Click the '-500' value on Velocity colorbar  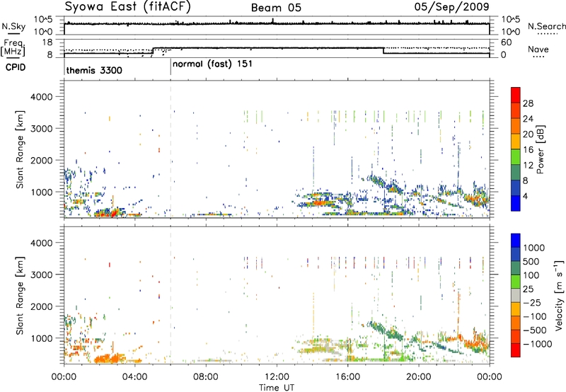pos(535,330)
